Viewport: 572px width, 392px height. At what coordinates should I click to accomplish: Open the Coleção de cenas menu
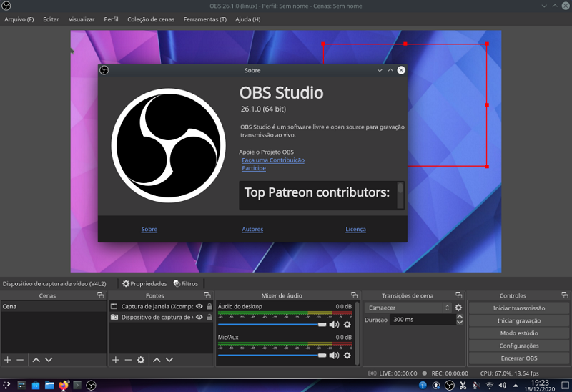click(151, 19)
